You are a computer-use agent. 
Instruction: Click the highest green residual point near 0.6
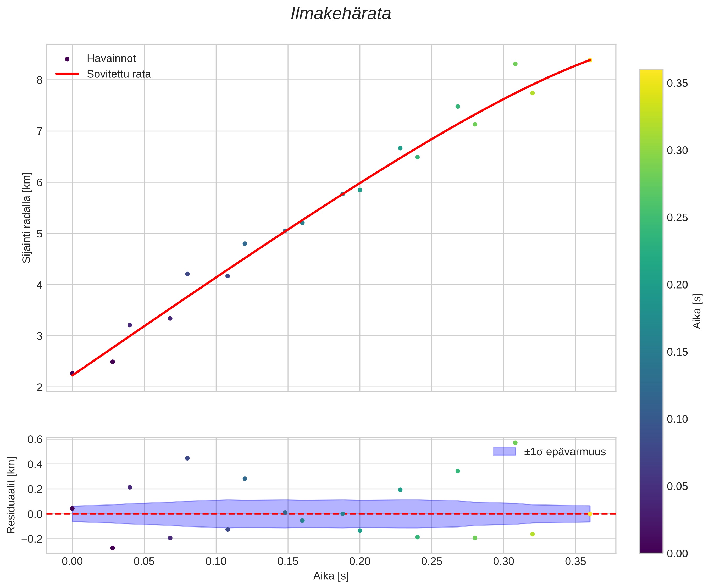click(x=515, y=443)
